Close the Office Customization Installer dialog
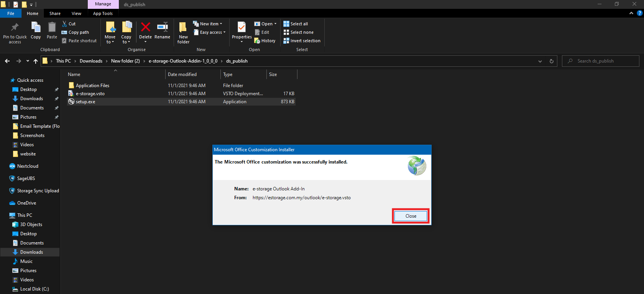Viewport: 644px width, 294px height. (x=411, y=216)
